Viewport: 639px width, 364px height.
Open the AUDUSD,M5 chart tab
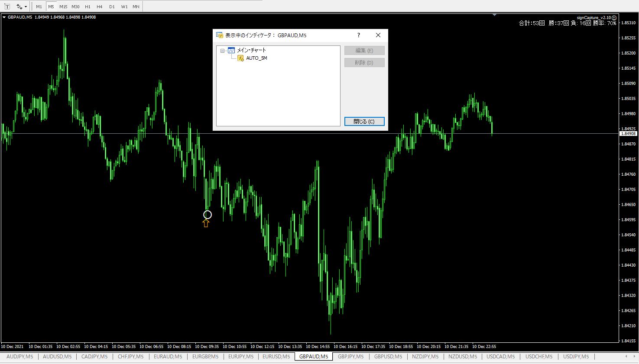pyautogui.click(x=57, y=357)
